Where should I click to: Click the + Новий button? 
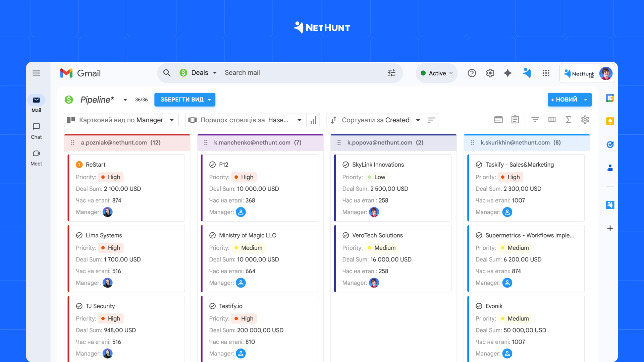click(x=564, y=100)
